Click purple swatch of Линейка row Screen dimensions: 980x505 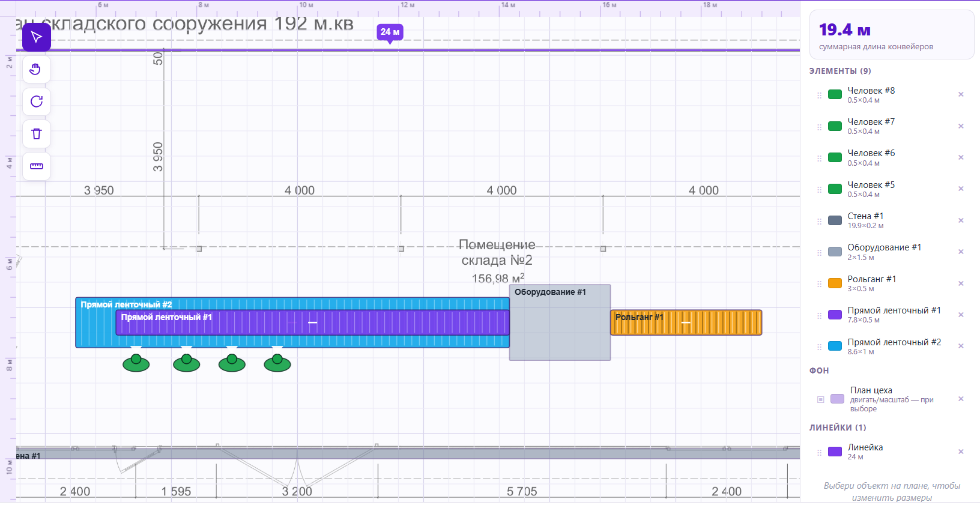point(835,452)
